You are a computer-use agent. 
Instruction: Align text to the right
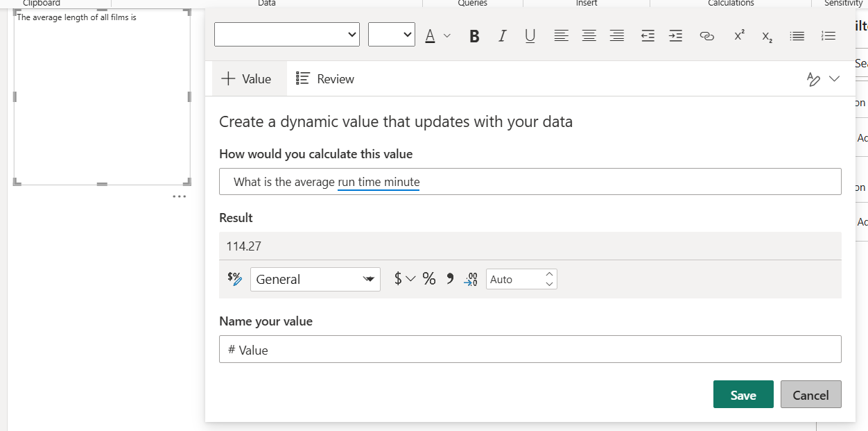tap(617, 36)
